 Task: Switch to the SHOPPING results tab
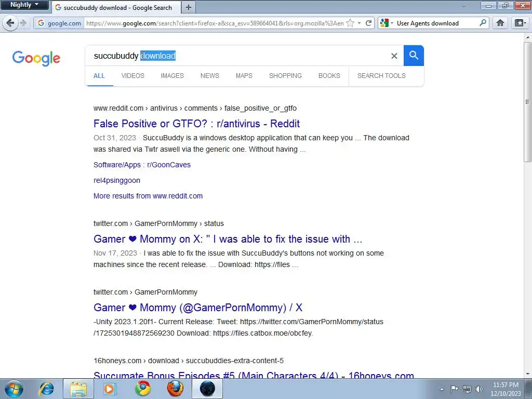point(285,76)
